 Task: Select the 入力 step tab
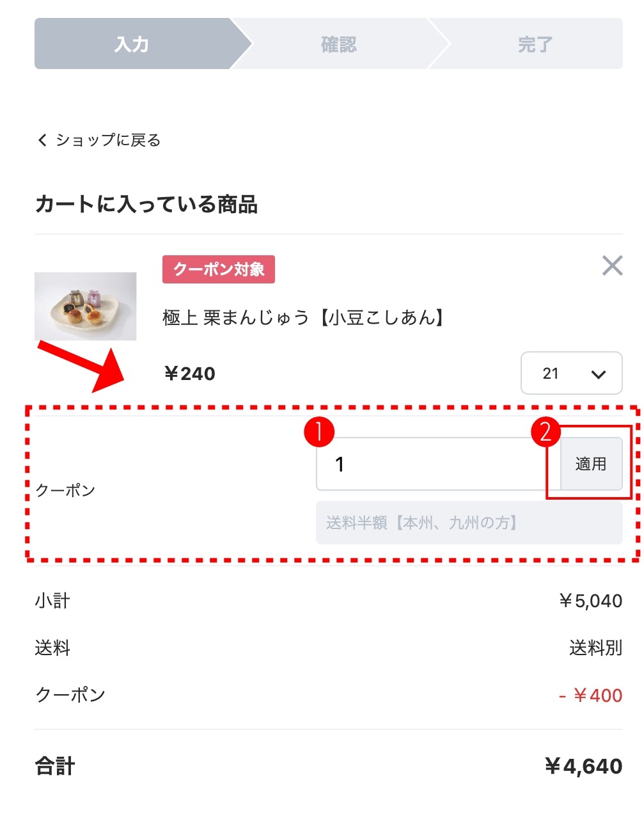132,44
